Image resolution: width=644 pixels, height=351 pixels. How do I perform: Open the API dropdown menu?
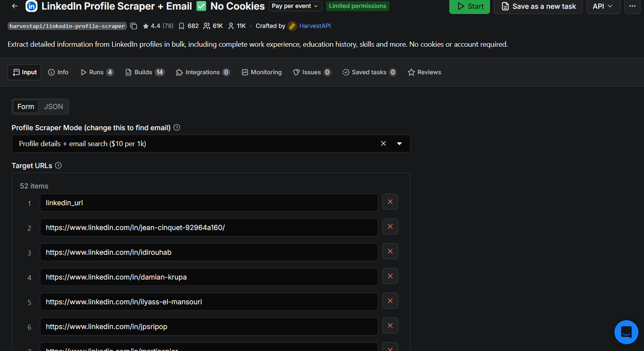tap(603, 6)
